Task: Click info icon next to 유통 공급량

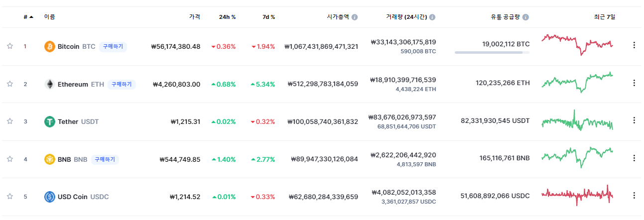Action: (x=526, y=17)
